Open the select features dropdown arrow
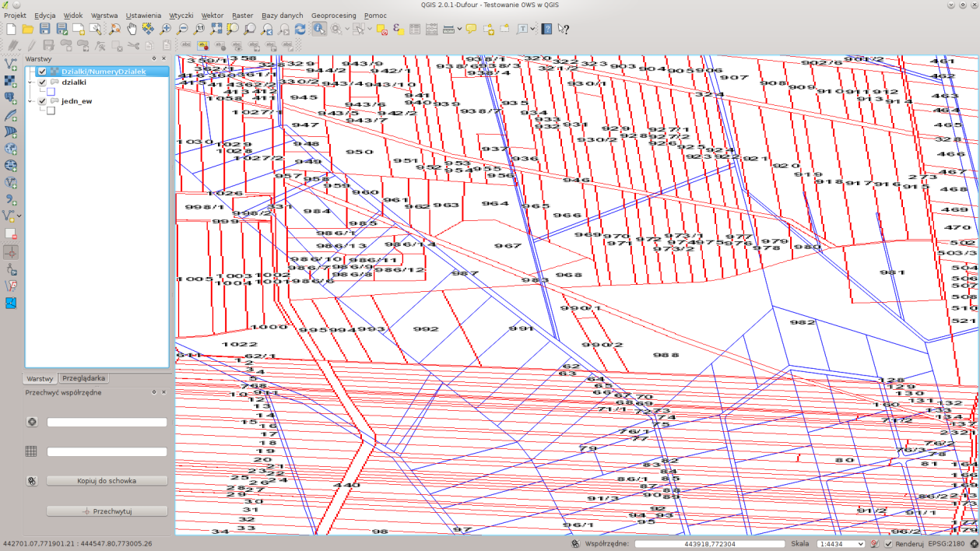The height and width of the screenshot is (551, 980). pos(368,30)
